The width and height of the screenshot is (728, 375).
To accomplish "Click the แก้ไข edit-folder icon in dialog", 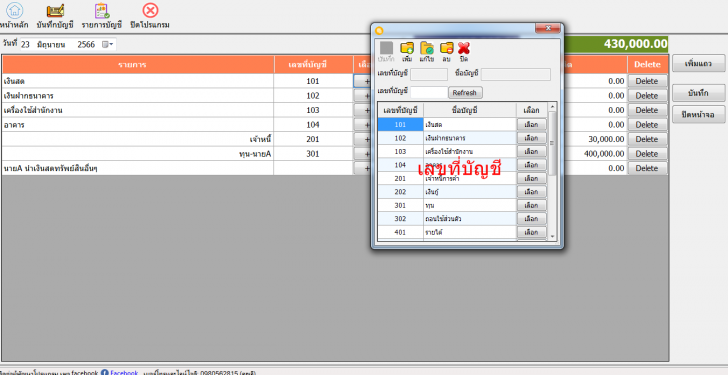I will click(427, 48).
